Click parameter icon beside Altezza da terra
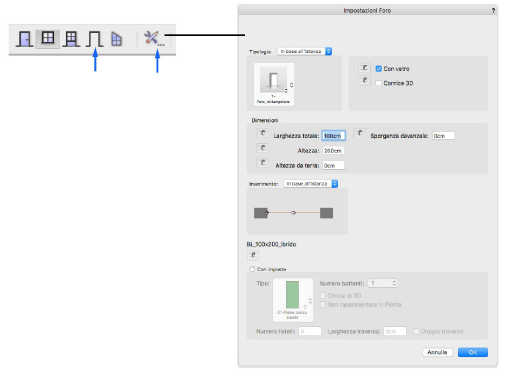 coord(262,163)
